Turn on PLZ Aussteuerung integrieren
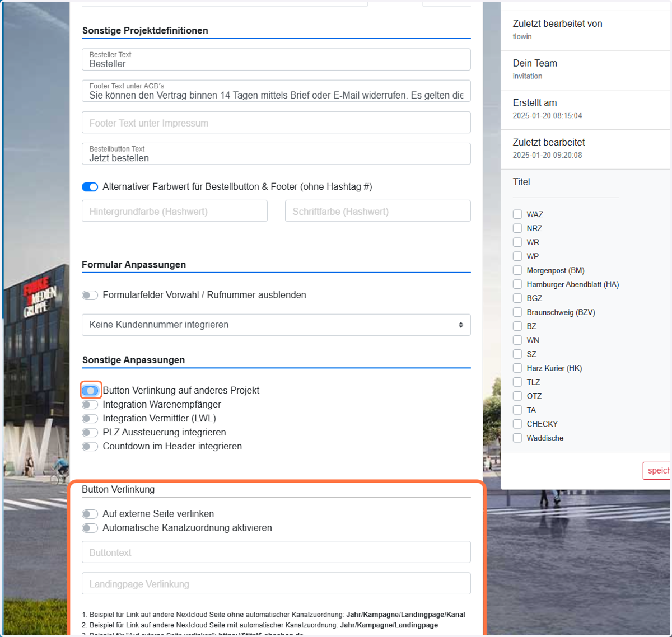This screenshot has height=637, width=672. coord(90,432)
